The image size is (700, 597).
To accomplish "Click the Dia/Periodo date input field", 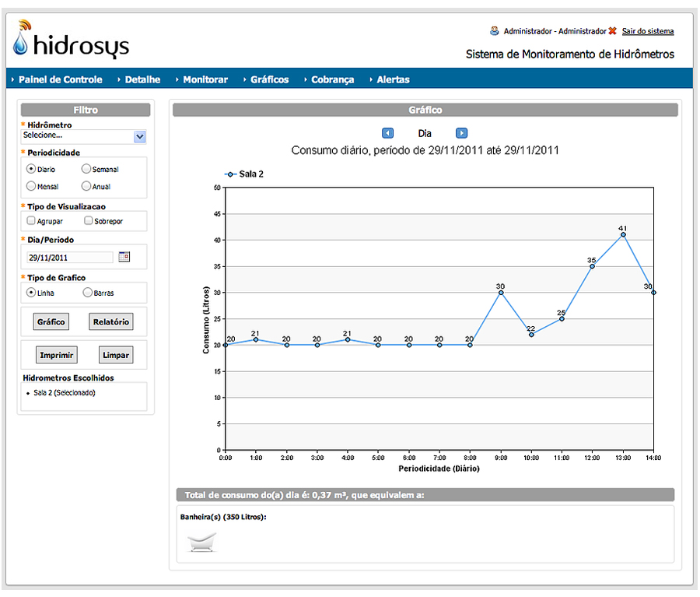I will pos(70,258).
